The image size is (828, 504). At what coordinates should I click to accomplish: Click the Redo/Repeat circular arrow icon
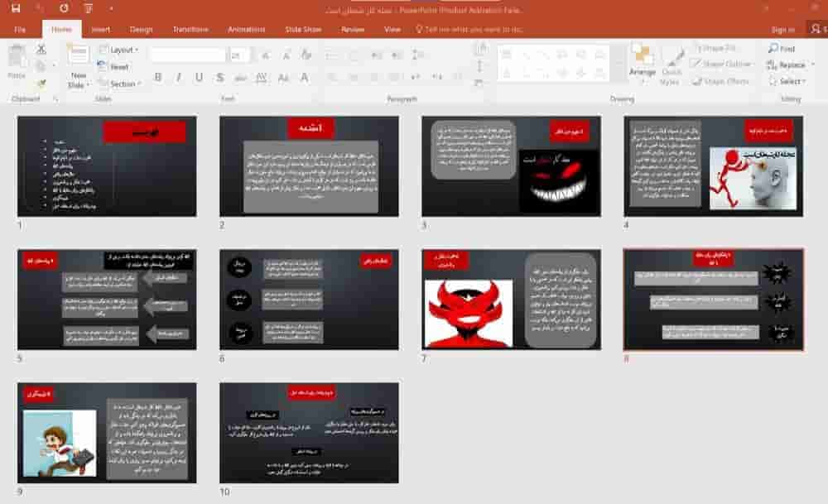click(64, 8)
